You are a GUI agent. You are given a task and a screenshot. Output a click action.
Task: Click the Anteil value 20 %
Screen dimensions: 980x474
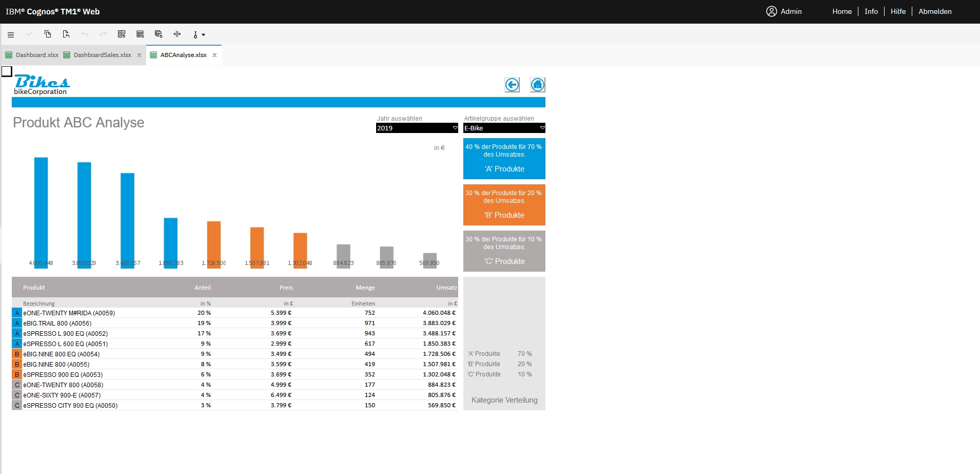click(x=204, y=313)
